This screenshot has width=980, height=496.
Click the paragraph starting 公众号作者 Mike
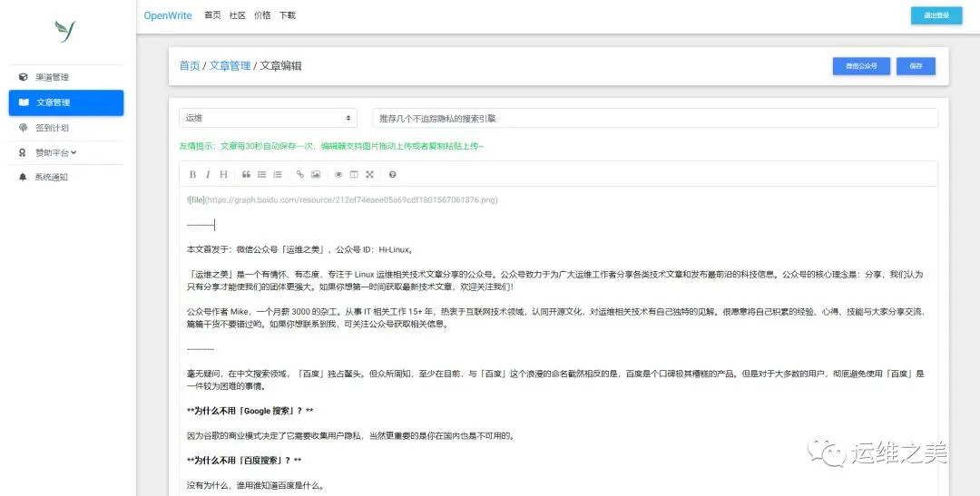pos(555,317)
